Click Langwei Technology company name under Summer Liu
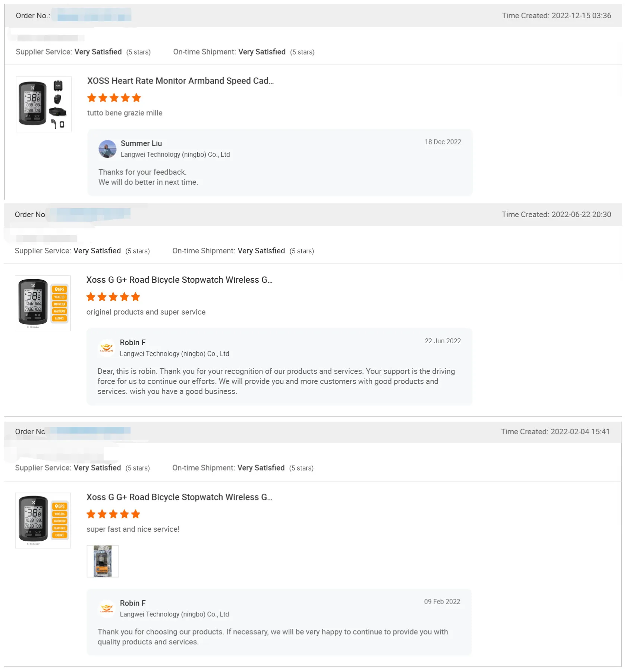 point(175,154)
